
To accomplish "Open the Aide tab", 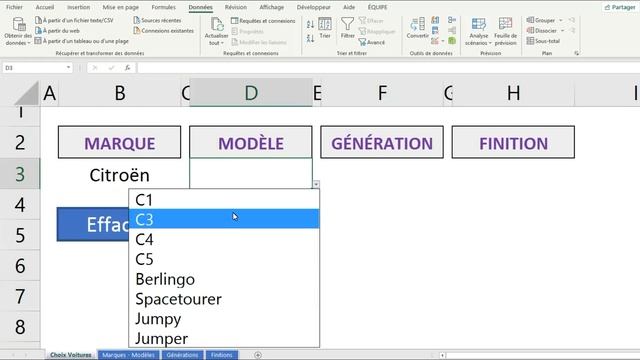I will point(349,7).
